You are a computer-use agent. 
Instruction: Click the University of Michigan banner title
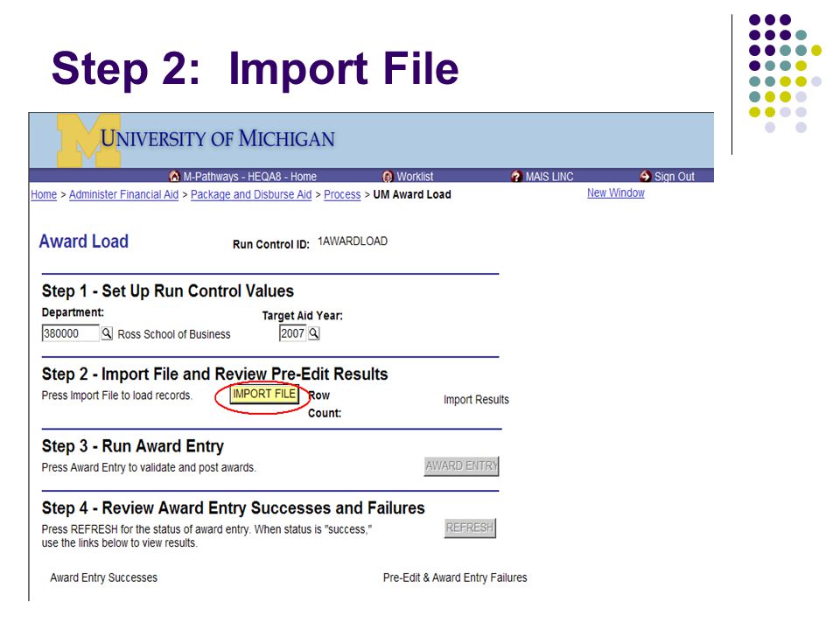218,139
